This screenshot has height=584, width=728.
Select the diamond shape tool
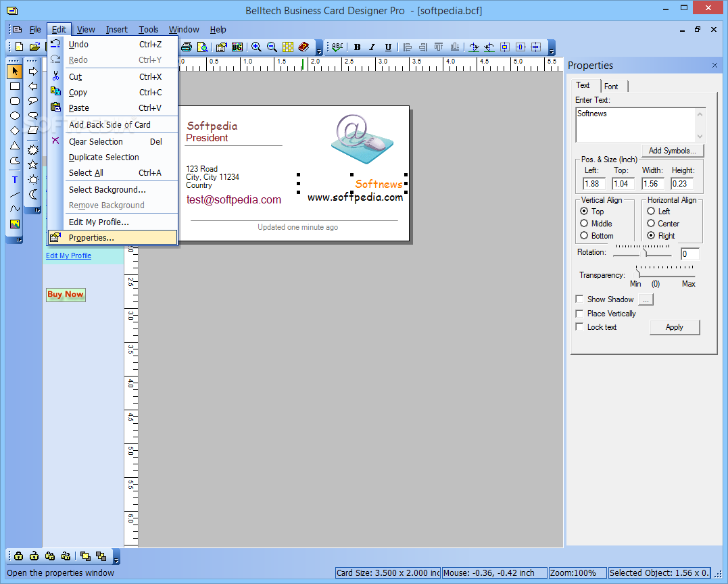pos(15,131)
